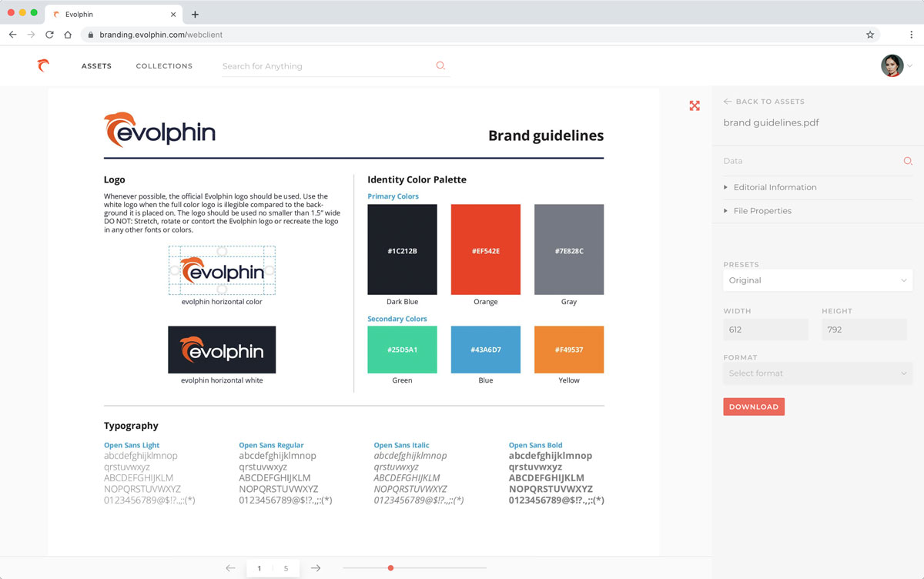Click the zoom slider handle
Viewport: 924px width, 579px height.
pyautogui.click(x=391, y=568)
